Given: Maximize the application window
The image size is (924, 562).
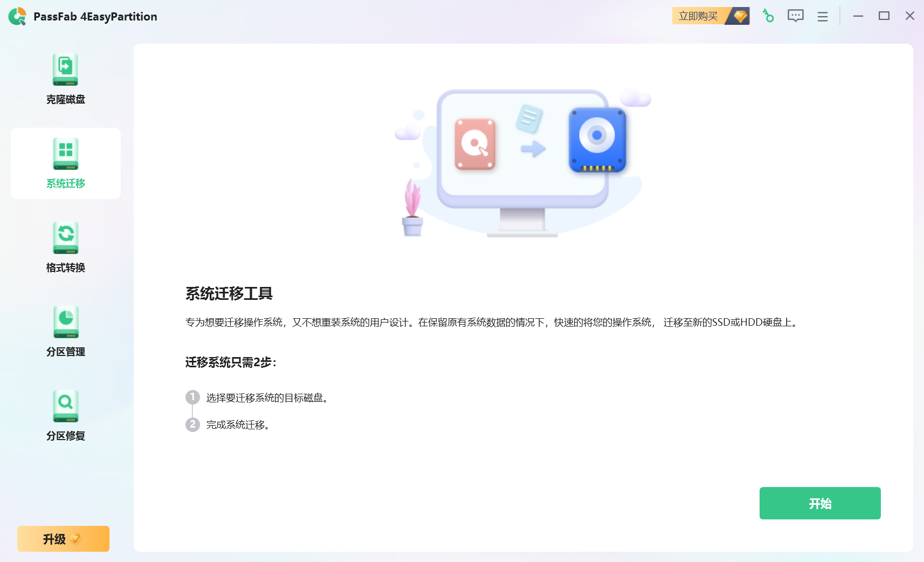Looking at the screenshot, I should click(x=884, y=16).
